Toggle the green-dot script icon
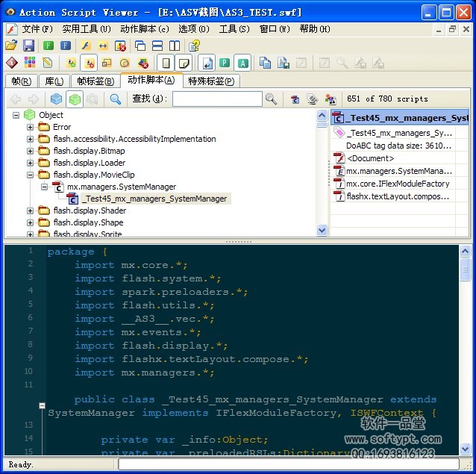 71,63
